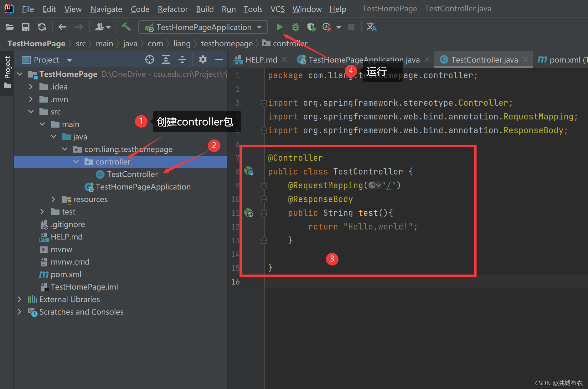This screenshot has height=389, width=588.
Task: Open Project panel settings gear
Action: [203, 59]
